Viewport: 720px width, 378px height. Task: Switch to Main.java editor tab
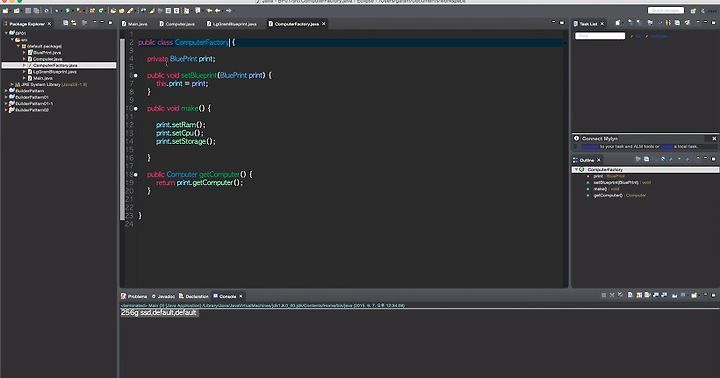135,24
